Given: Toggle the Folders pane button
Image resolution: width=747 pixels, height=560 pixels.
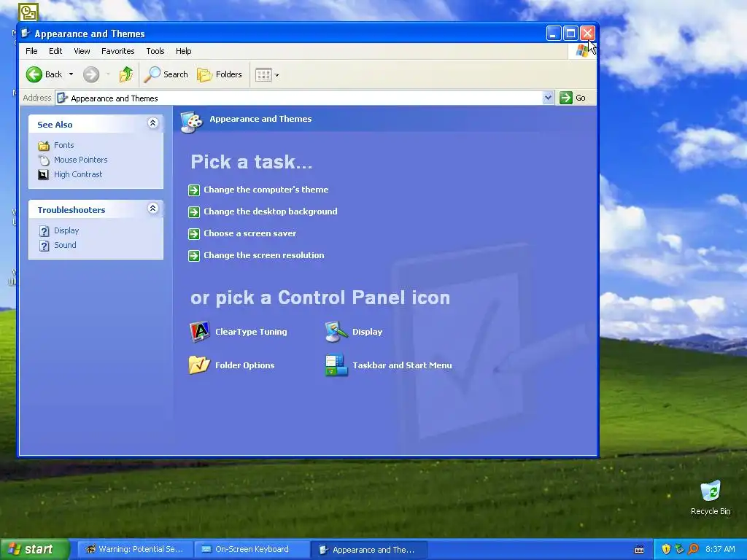Looking at the screenshot, I should pos(220,74).
